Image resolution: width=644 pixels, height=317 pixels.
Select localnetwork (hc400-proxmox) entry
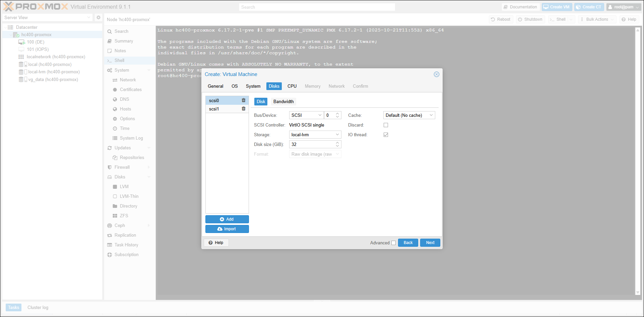[x=56, y=57]
